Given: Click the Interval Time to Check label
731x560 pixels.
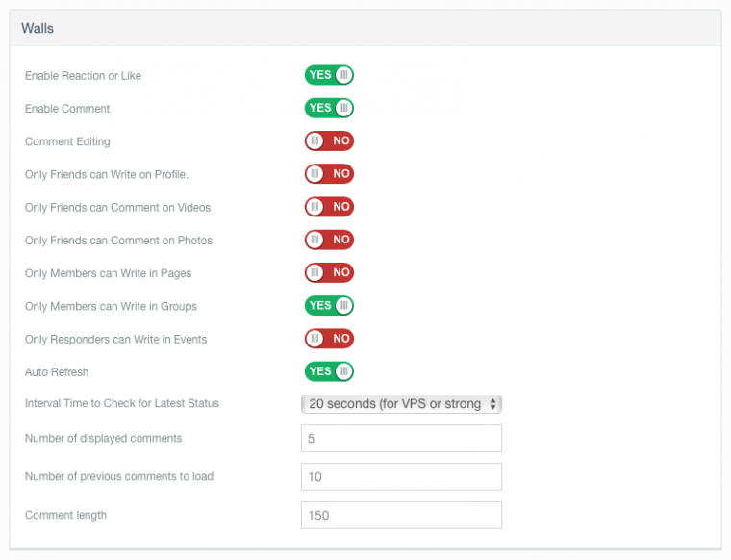Looking at the screenshot, I should (122, 404).
